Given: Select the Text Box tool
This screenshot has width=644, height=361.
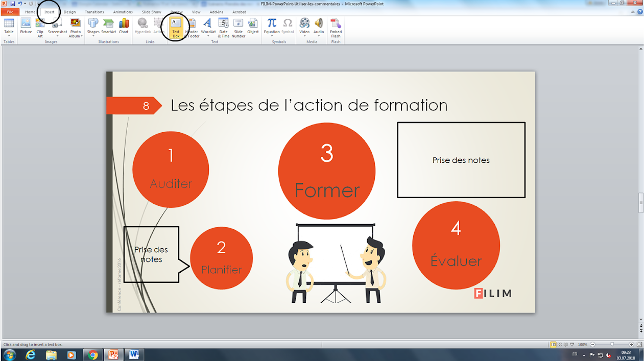Looking at the screenshot, I should point(176,27).
